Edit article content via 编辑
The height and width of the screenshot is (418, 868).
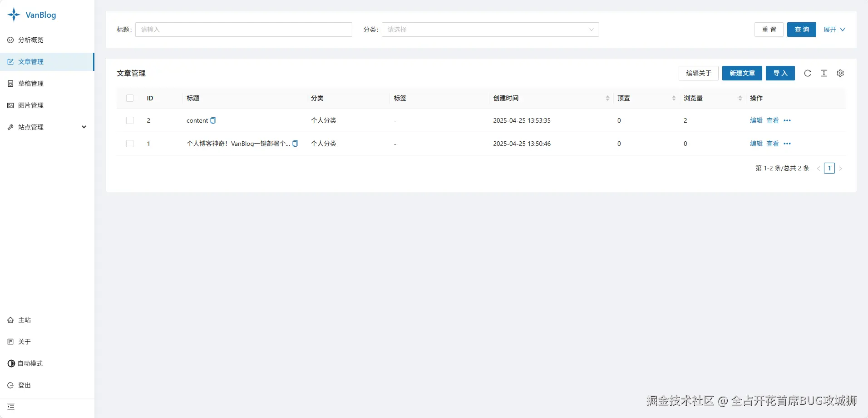pos(756,120)
